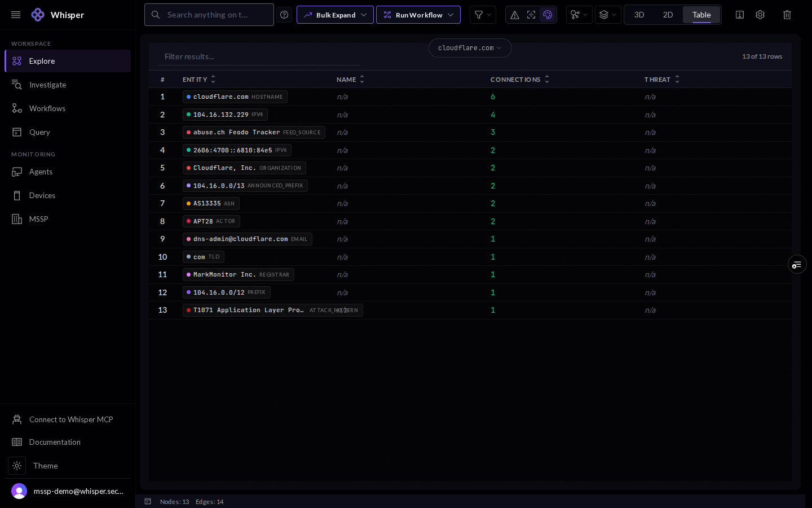Toggle the focus frame mode

(x=531, y=15)
